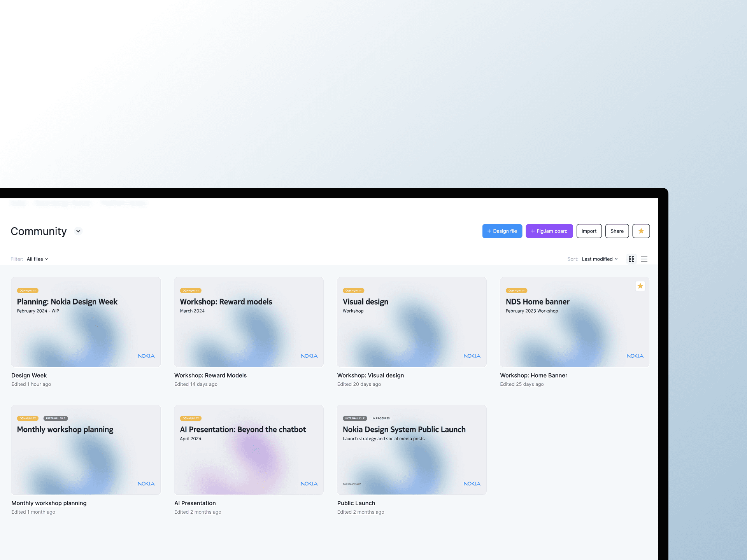Screen dimensions: 747x560
Task: Click the Import button
Action: [588, 231]
